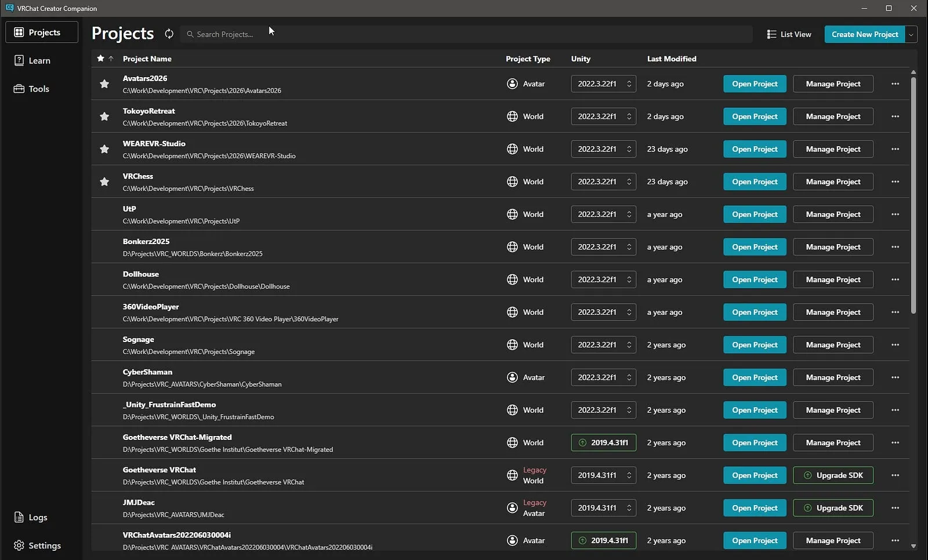
Task: Open the Unity version dropdown for JMJDeac
Action: (603, 508)
